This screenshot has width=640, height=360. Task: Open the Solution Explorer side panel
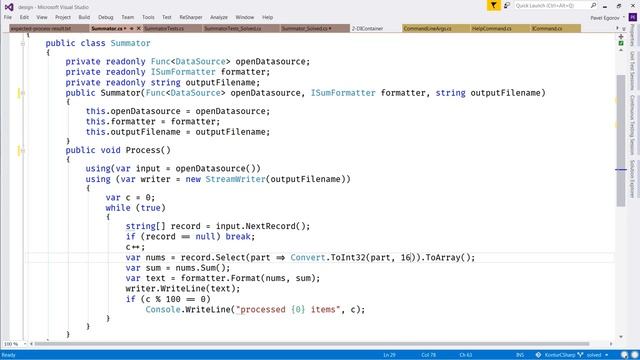[x=633, y=179]
